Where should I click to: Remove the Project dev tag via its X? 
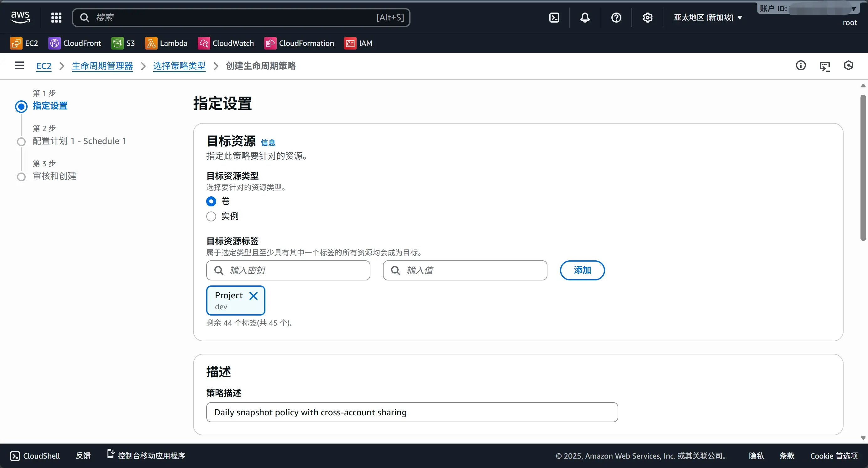(x=254, y=296)
